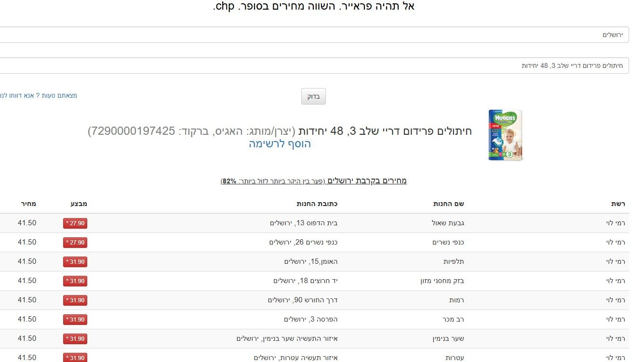
Task: Click the מבצע column header
Action: pyautogui.click(x=79, y=204)
